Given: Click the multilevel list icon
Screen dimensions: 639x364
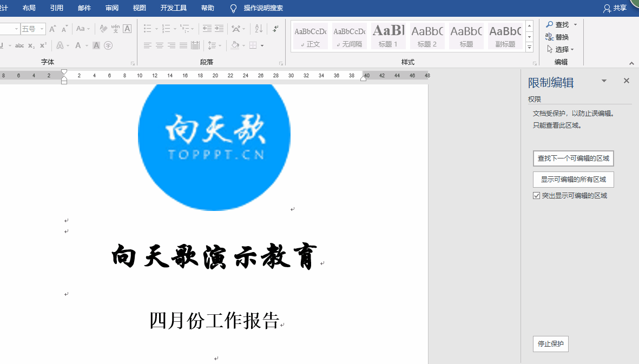Looking at the screenshot, I should 185,29.
